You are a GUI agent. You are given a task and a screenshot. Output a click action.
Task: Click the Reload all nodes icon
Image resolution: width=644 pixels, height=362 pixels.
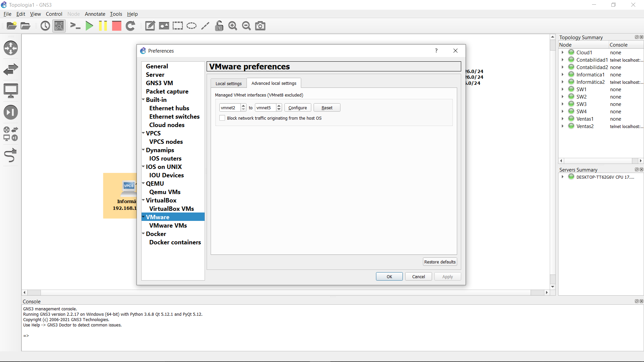(130, 26)
